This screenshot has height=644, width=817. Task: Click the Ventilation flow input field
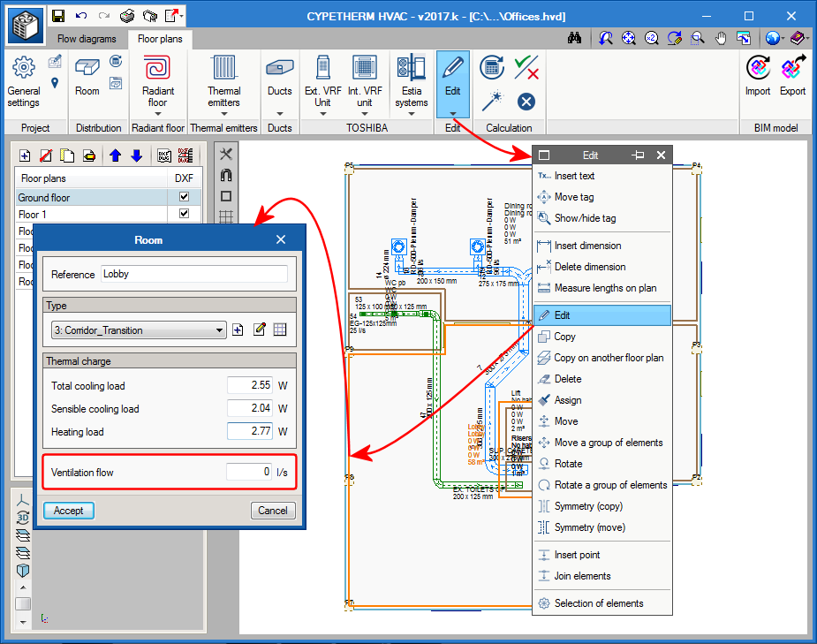click(249, 473)
